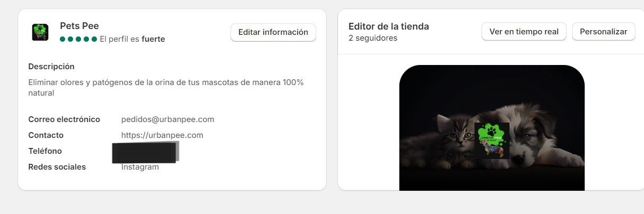This screenshot has height=214, width=644.
Task: Open Editar información button
Action: [x=273, y=32]
